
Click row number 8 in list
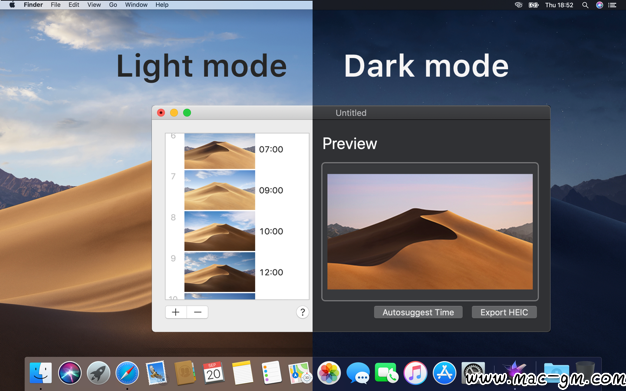[x=173, y=218]
